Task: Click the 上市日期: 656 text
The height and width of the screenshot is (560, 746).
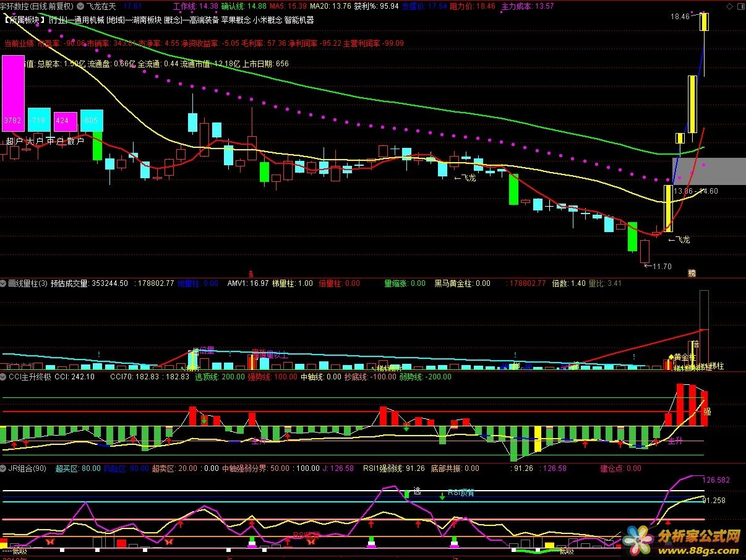Action: pos(266,64)
